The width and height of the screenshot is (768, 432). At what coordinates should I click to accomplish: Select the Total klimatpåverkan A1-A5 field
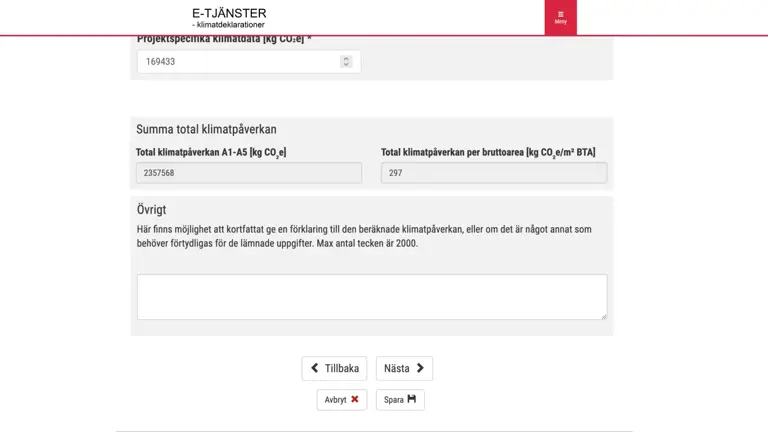pos(249,173)
